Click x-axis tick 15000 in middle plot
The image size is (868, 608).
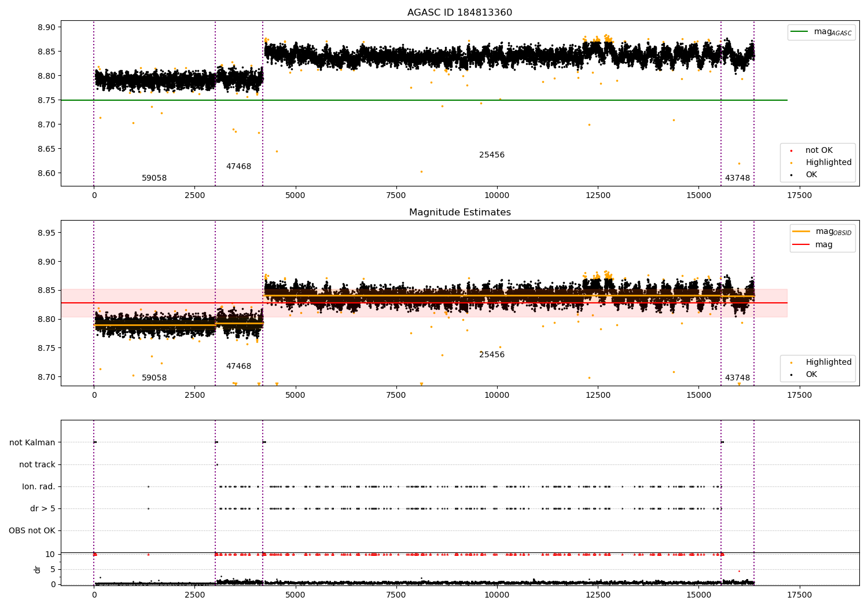698,395
